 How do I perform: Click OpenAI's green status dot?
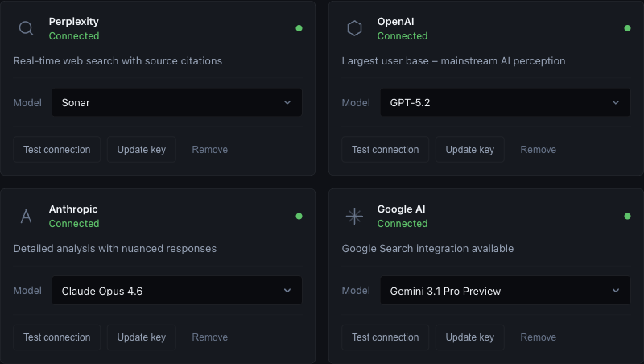coord(627,28)
